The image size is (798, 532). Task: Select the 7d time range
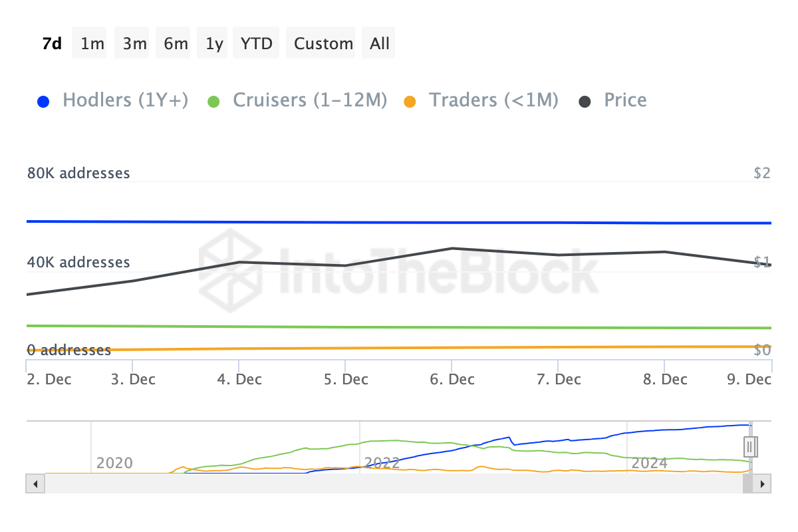(x=52, y=43)
